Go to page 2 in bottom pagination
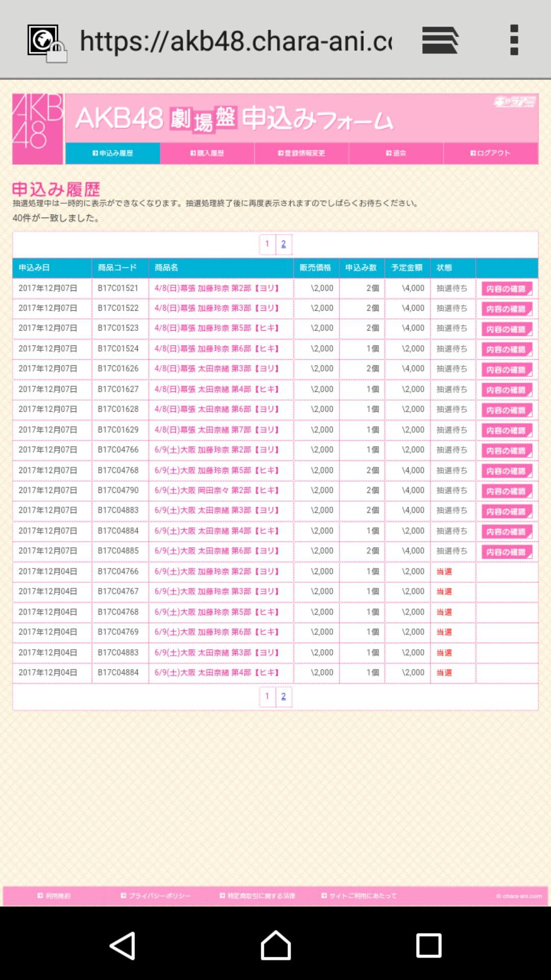The width and height of the screenshot is (551, 980). (284, 696)
